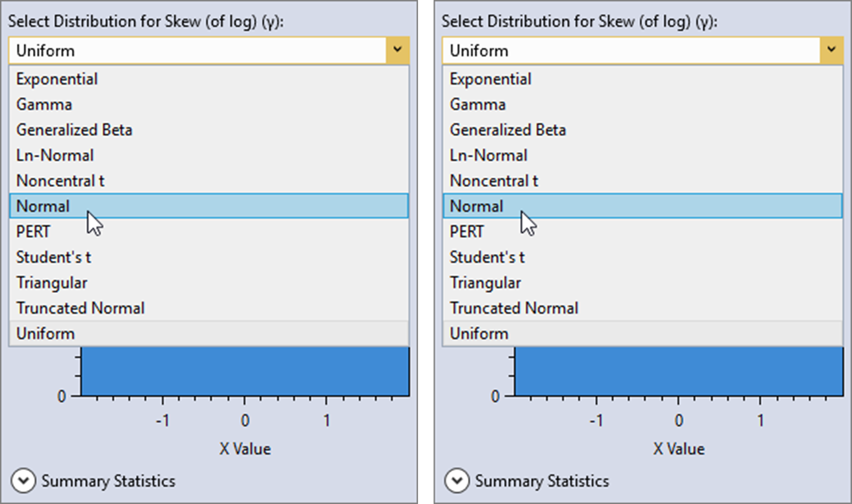Viewport: 852px width, 504px height.
Task: Click the blue uniform histogram bar
Action: [245, 370]
